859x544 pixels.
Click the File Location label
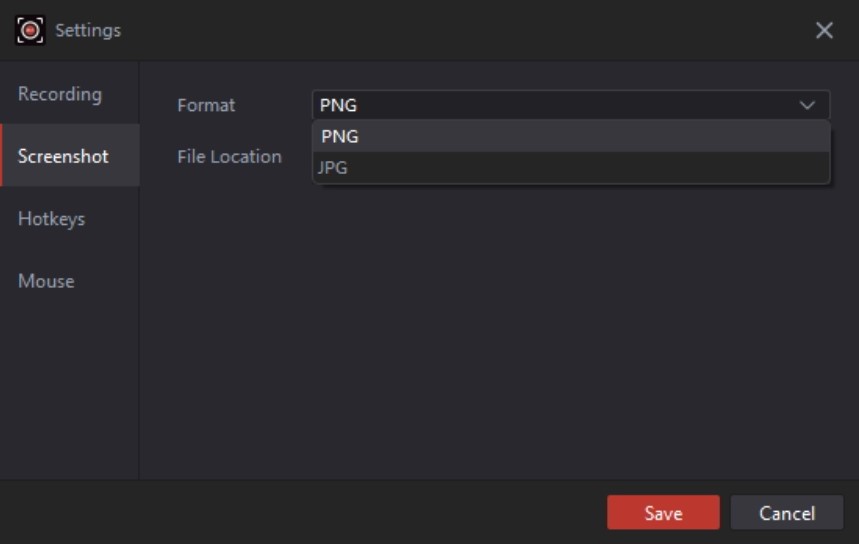point(229,156)
